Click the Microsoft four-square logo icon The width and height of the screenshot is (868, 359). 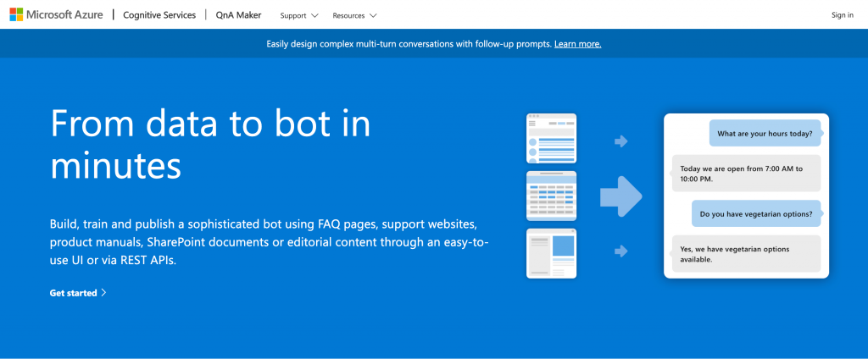[x=16, y=15]
